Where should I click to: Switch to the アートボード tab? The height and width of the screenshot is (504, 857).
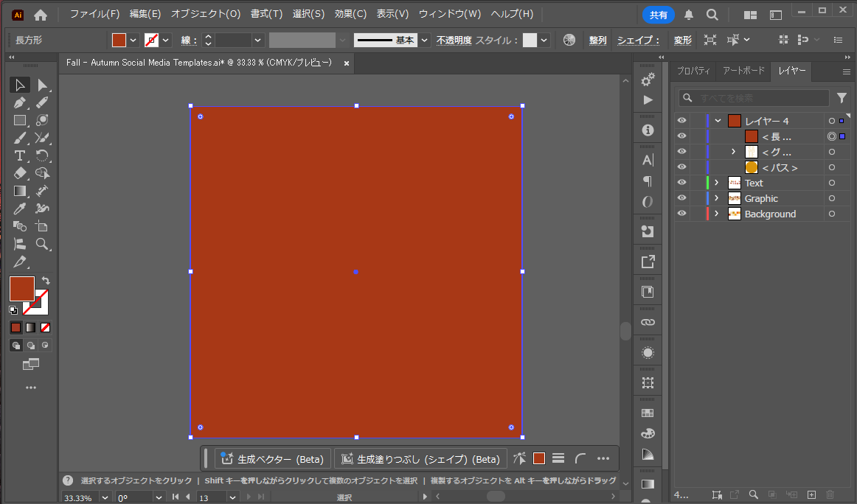(743, 71)
